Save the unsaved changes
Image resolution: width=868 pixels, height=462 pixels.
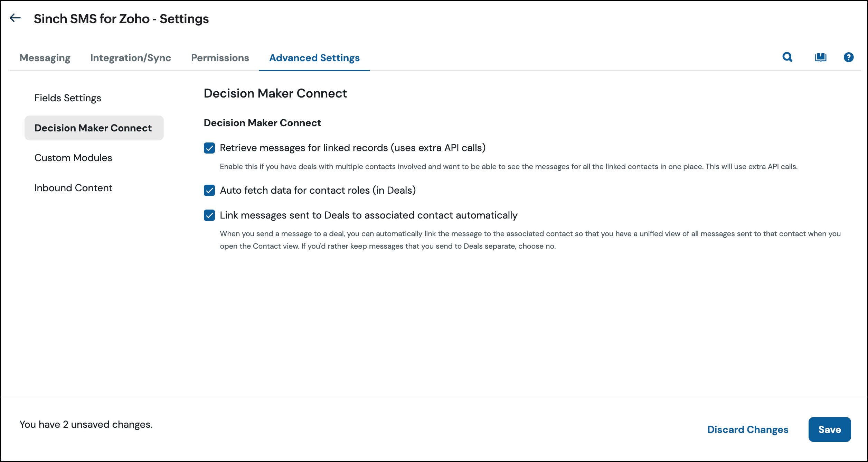pos(830,429)
